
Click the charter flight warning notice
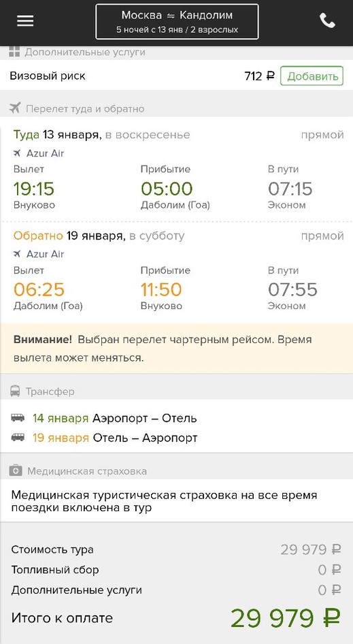[x=177, y=349]
